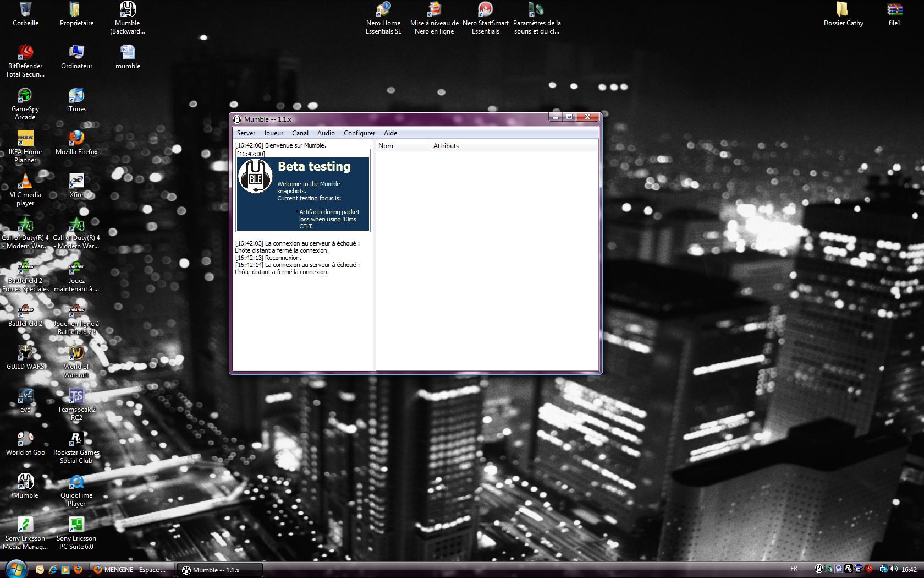Select the Battlefield 2 Forces Spéciales icon
This screenshot has height=578, width=924.
pyautogui.click(x=25, y=275)
